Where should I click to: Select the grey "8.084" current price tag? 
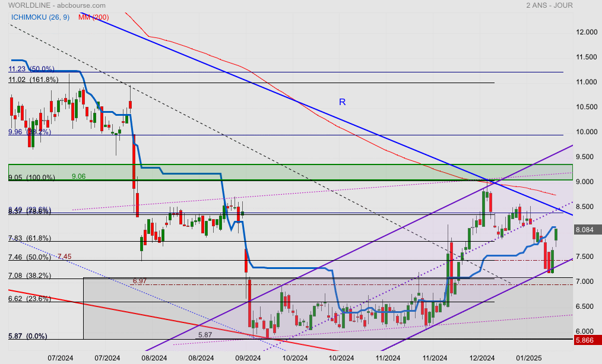tap(587, 230)
